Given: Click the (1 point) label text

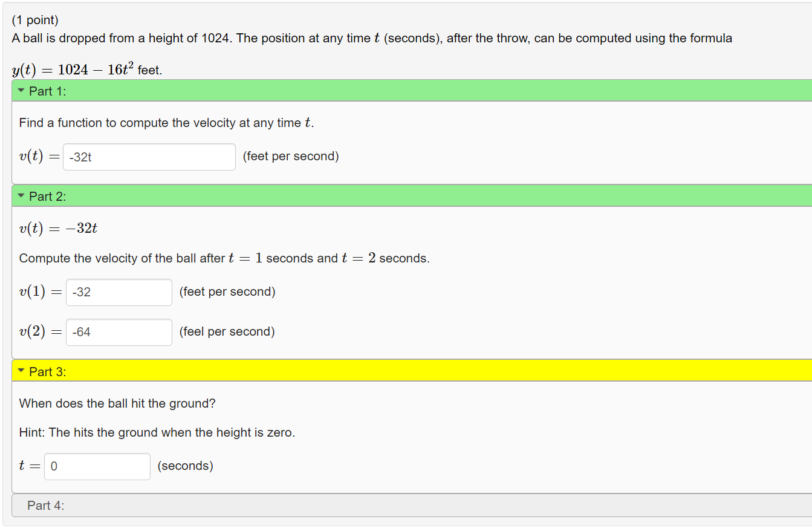Looking at the screenshot, I should coord(34,19).
